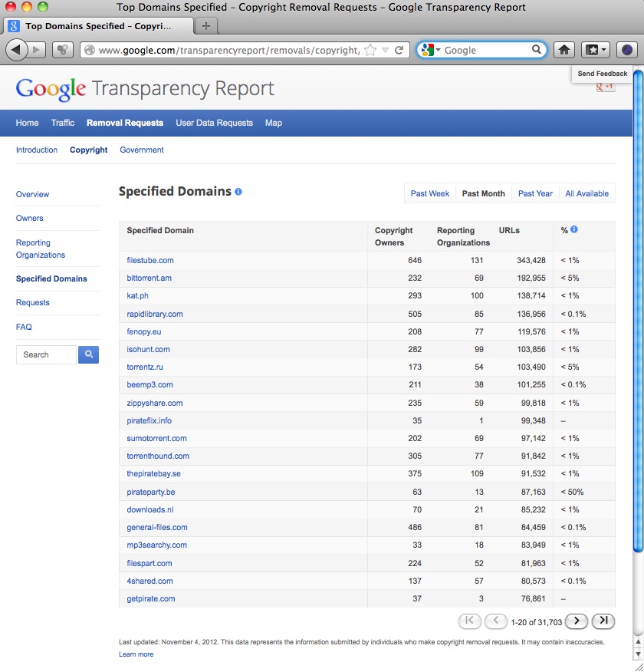Select the Past Week time range
The height and width of the screenshot is (672, 644).
click(429, 193)
